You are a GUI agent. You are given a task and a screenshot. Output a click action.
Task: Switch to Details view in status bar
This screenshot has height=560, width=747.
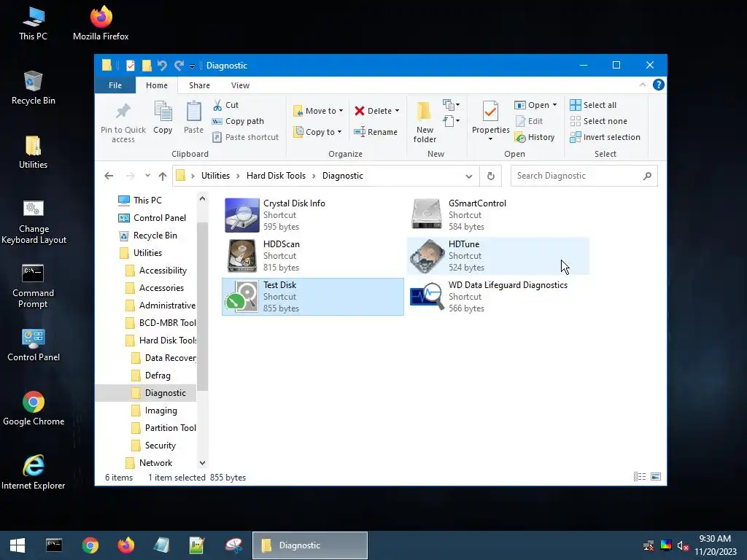(x=639, y=477)
